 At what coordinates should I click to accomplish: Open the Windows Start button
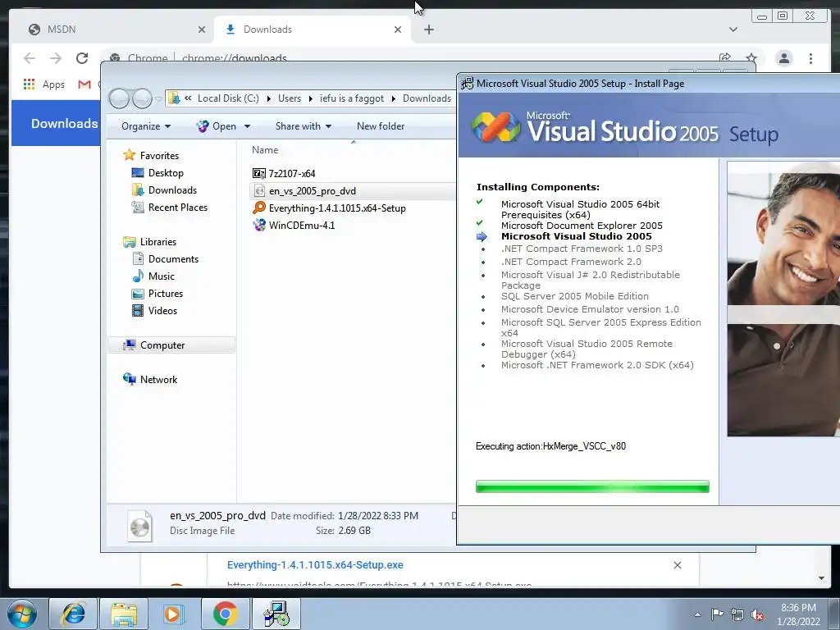coord(21,614)
